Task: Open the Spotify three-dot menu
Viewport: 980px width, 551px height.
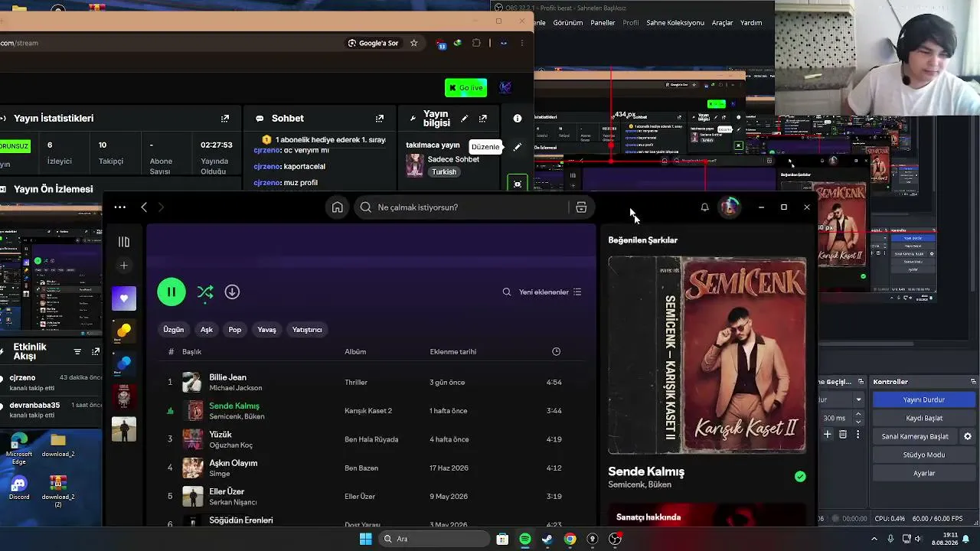Action: (x=120, y=207)
